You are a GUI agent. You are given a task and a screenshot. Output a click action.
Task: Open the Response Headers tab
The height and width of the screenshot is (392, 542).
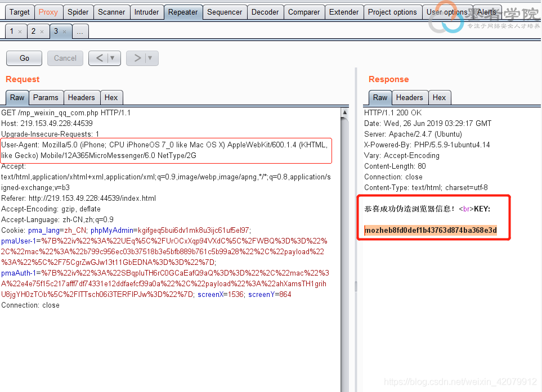coord(410,98)
